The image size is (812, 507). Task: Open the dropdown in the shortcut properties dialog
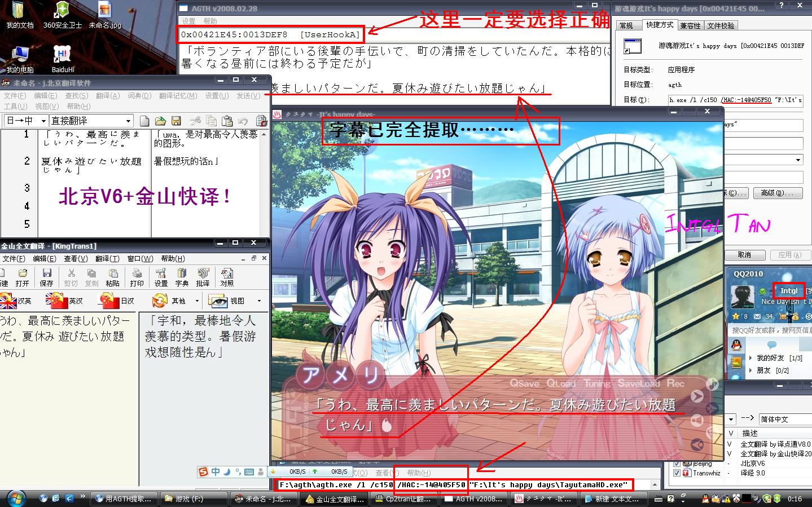pos(798,160)
